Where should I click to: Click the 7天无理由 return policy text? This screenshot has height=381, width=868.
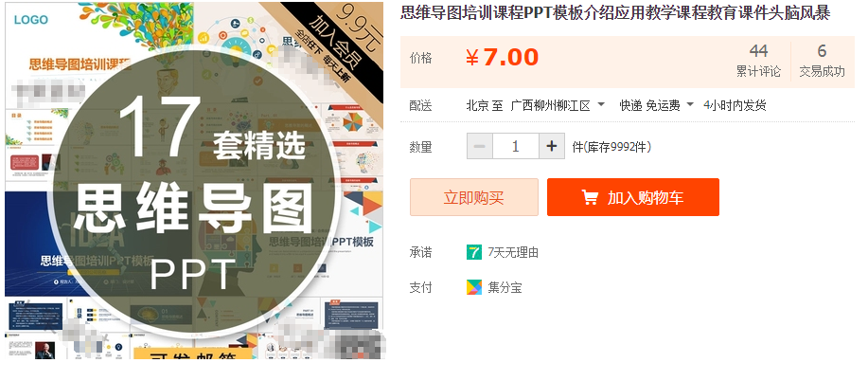513,253
